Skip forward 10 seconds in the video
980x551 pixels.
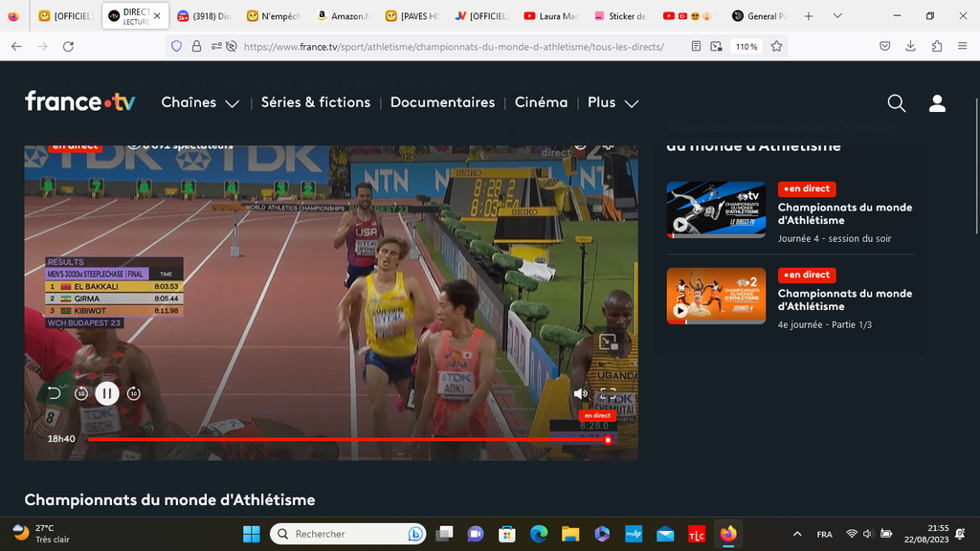pos(134,393)
